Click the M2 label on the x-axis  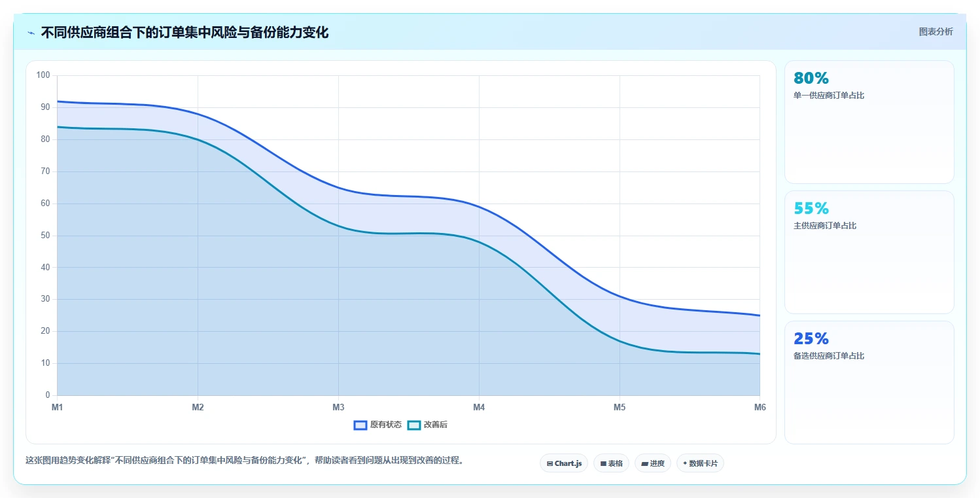point(198,407)
